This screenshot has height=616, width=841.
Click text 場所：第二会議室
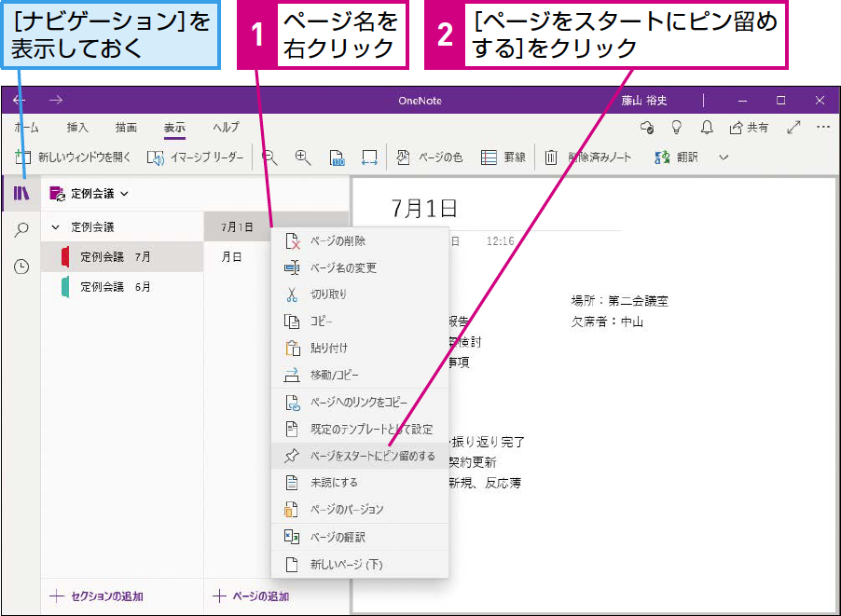pyautogui.click(x=619, y=301)
